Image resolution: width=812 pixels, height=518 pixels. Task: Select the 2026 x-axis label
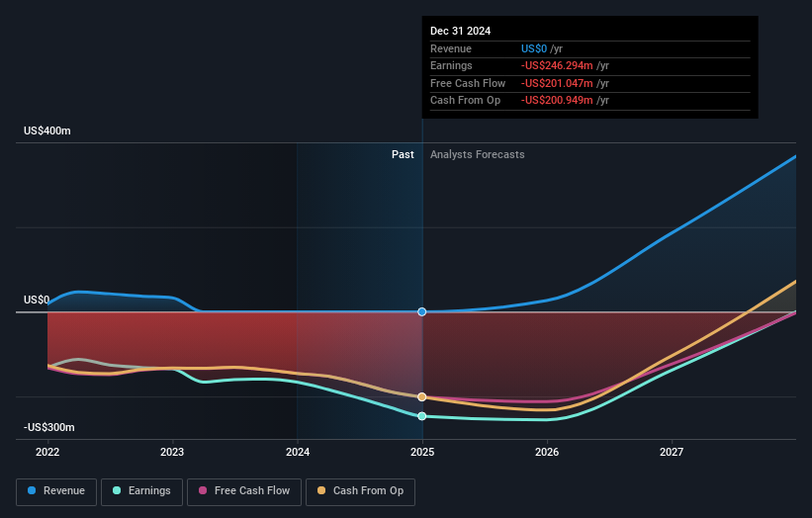(547, 452)
